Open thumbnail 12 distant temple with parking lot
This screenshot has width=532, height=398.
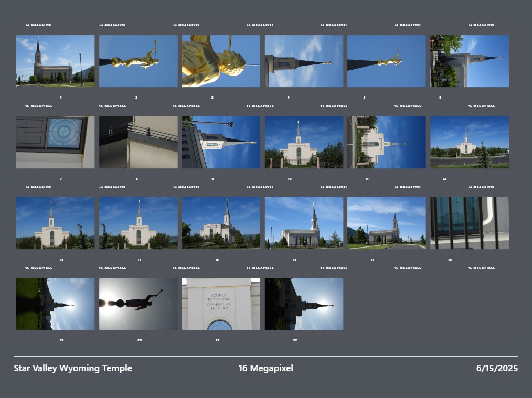point(470,142)
